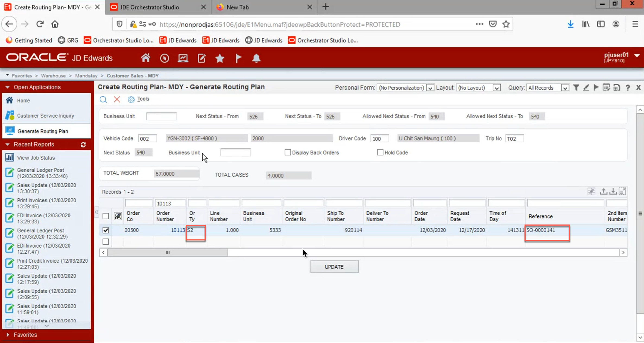Open the Personal Form dropdown

(430, 88)
